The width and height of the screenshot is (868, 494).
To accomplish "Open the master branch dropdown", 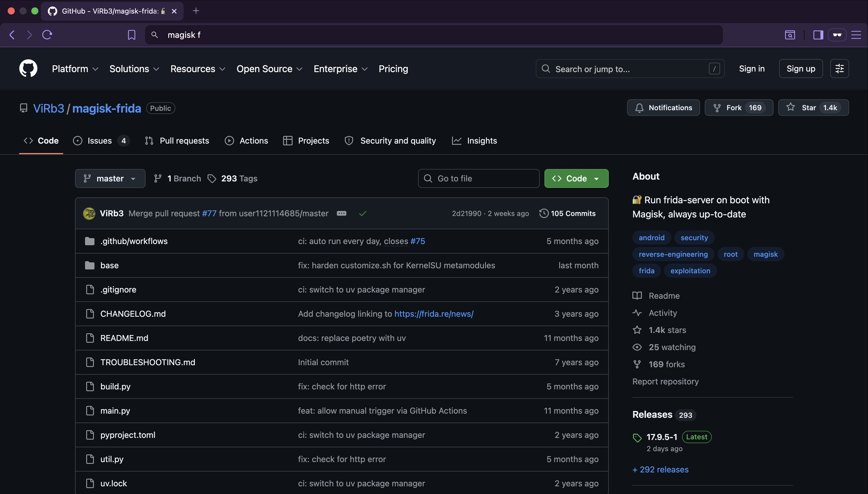I will 110,178.
